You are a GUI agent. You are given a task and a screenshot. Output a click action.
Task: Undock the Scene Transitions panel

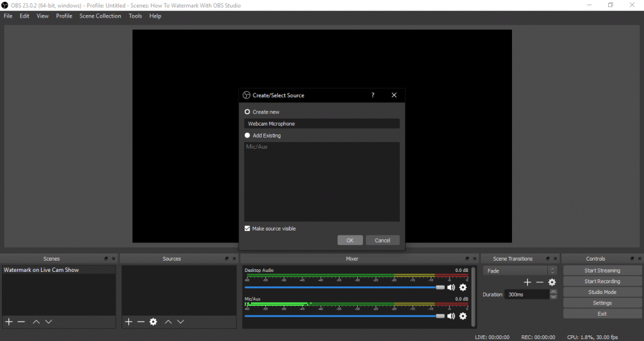[548, 259]
